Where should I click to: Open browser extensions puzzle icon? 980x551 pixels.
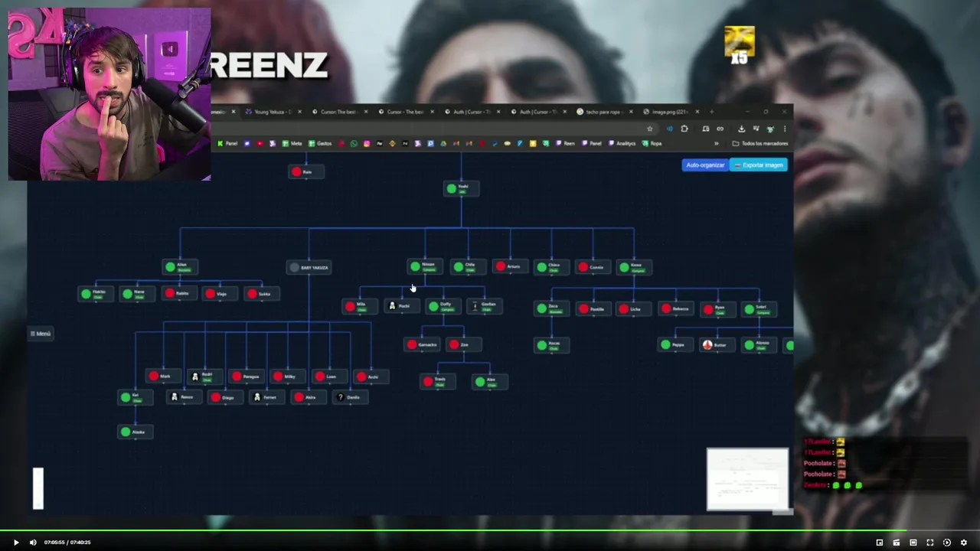(684, 129)
